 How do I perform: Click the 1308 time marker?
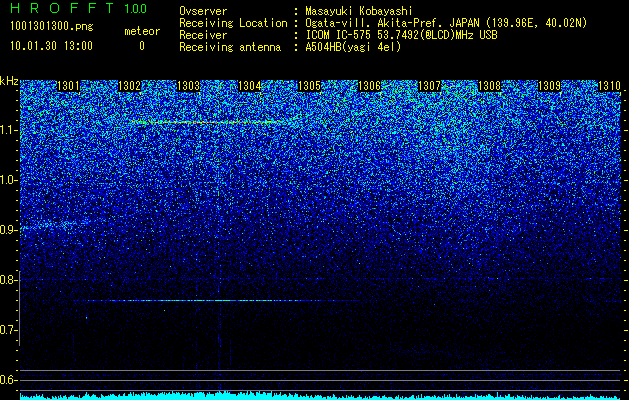[489, 86]
